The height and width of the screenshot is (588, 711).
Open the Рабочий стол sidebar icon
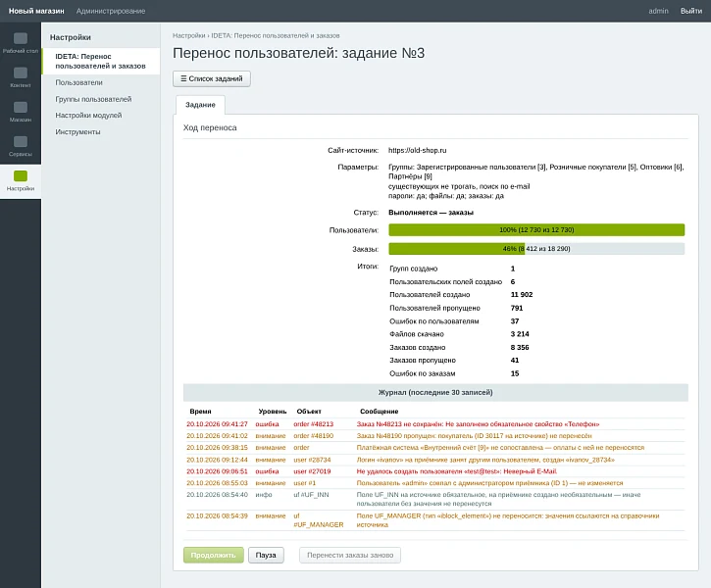point(21,43)
